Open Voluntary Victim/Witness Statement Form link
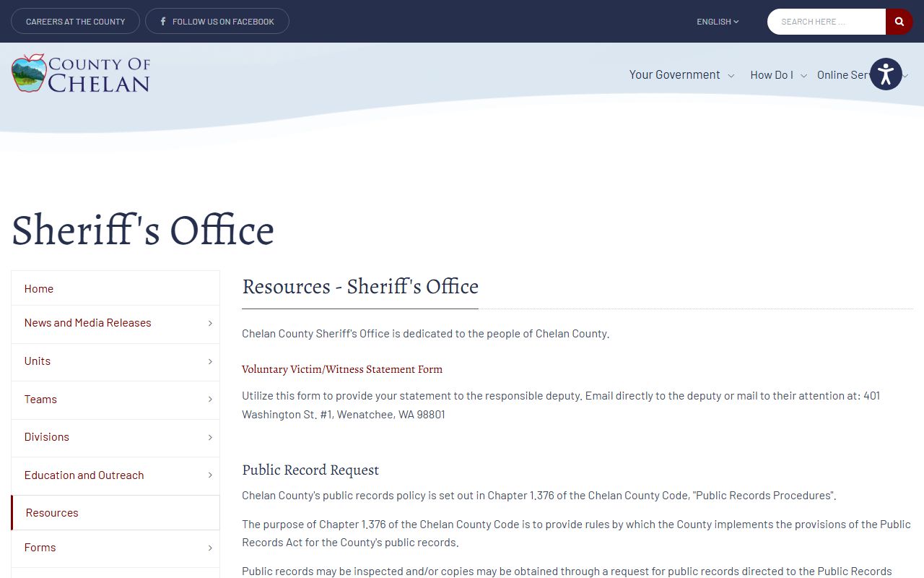924x578 pixels. pyautogui.click(x=342, y=369)
